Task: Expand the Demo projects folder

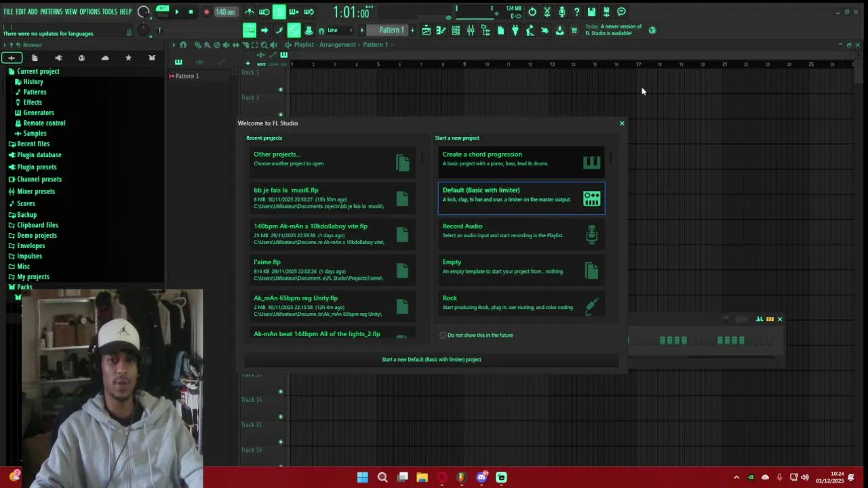Action: (x=37, y=235)
